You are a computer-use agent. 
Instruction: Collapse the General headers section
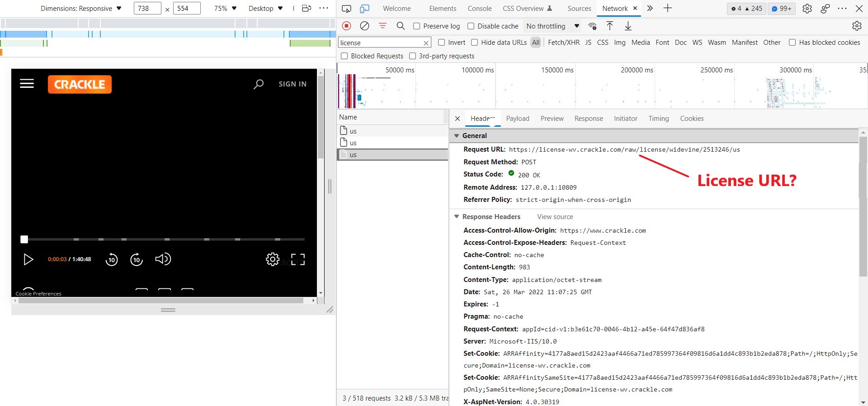pos(457,136)
